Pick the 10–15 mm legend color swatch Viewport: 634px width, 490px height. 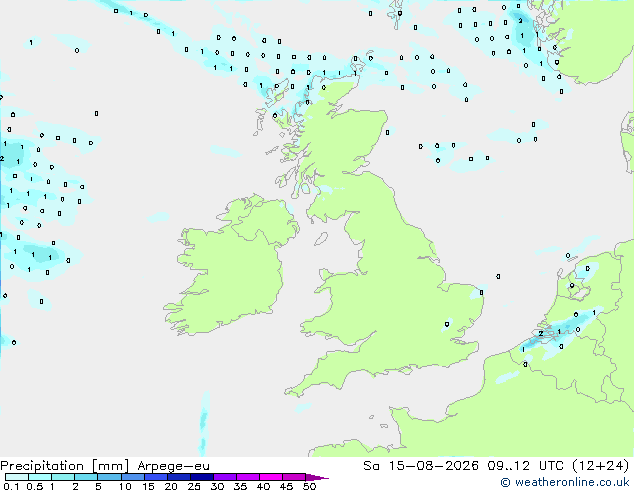tap(132, 477)
